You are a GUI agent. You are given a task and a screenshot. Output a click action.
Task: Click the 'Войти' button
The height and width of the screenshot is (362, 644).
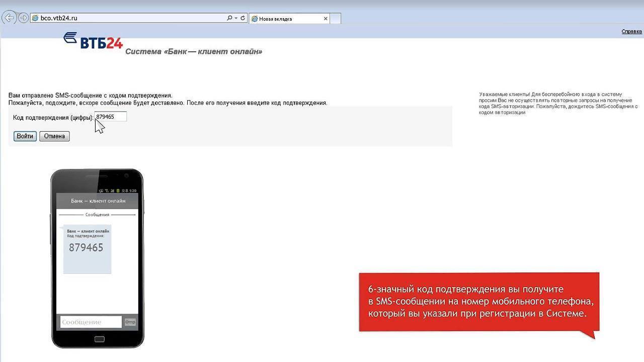pos(25,136)
